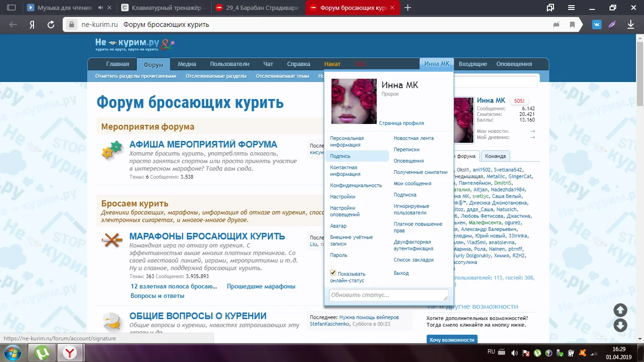Toggle Turbo mode rocket icon in address bar
Viewport: 644px width, 362px height.
coord(557,25)
